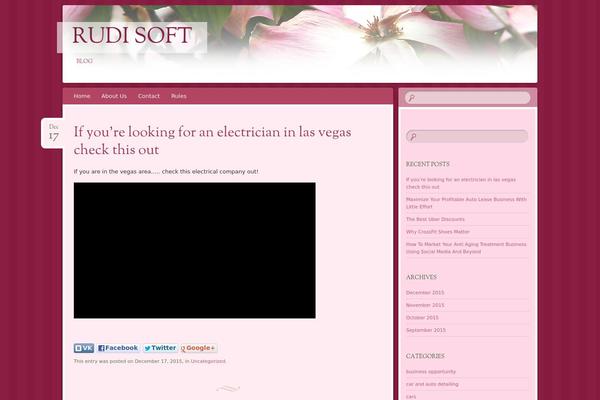This screenshot has width=600, height=400.
Task: Open the electrician in las vegas post title
Action: pos(212,141)
